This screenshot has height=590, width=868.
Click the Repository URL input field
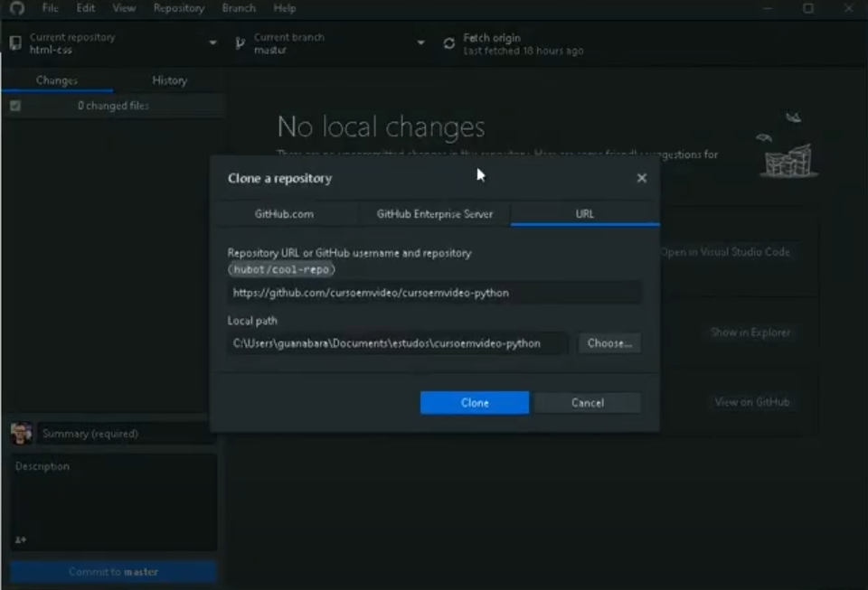435,293
